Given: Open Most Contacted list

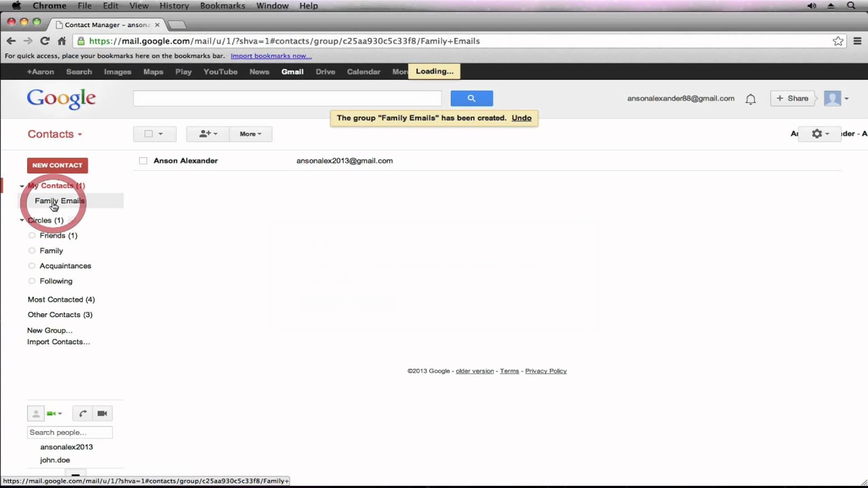Looking at the screenshot, I should (x=61, y=300).
